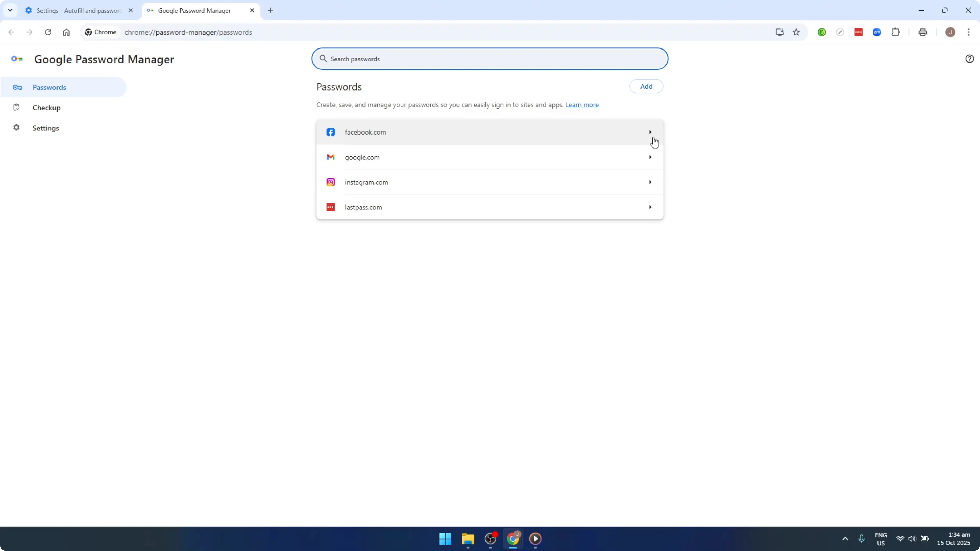Go back to previous page
The image size is (980, 551).
click(x=11, y=32)
